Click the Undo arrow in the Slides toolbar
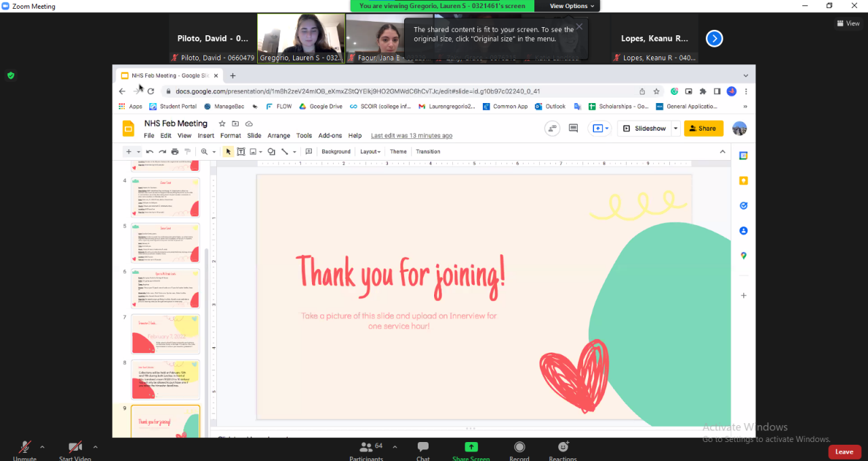868x461 pixels. (150, 152)
